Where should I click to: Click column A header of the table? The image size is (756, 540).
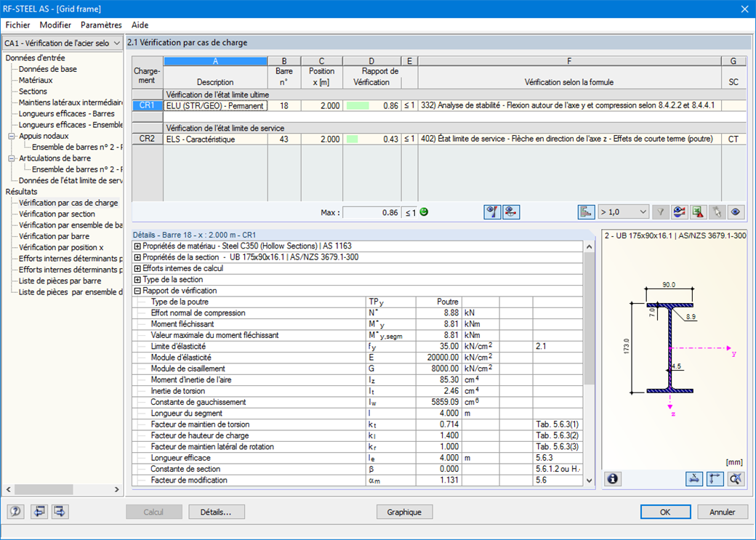point(215,61)
